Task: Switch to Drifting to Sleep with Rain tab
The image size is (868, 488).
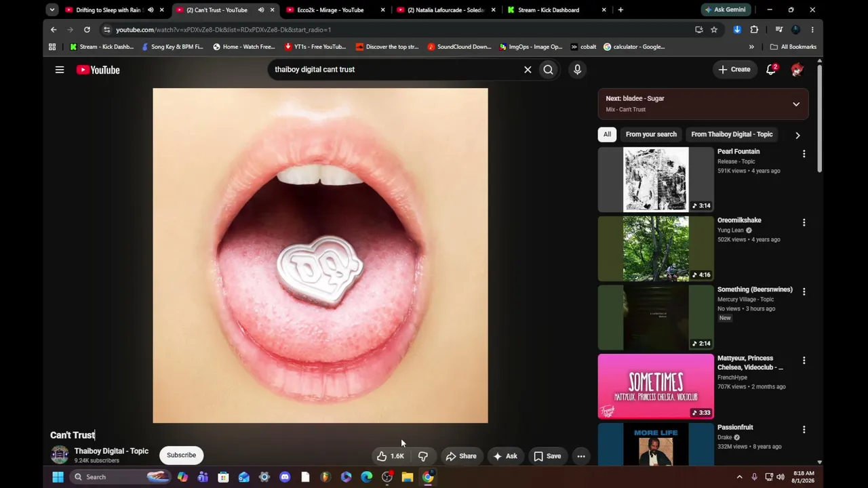Action: pos(103,10)
